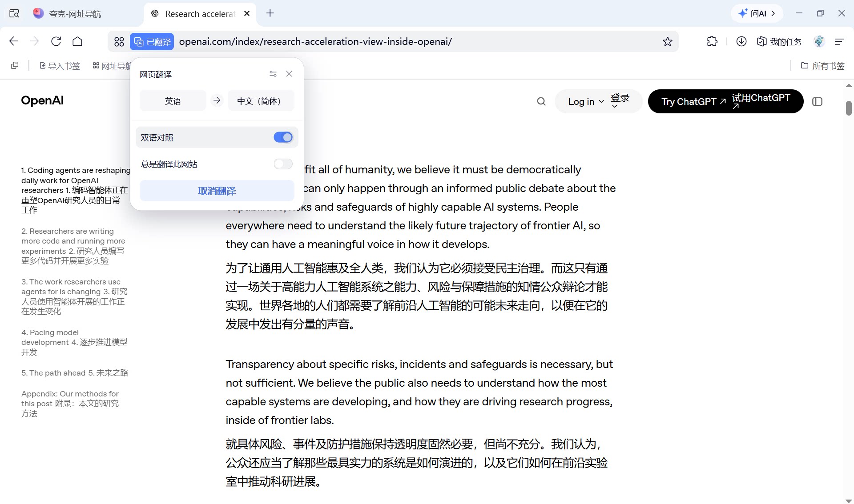Click the search icon on OpenAI page
The height and width of the screenshot is (504, 854).
541,101
